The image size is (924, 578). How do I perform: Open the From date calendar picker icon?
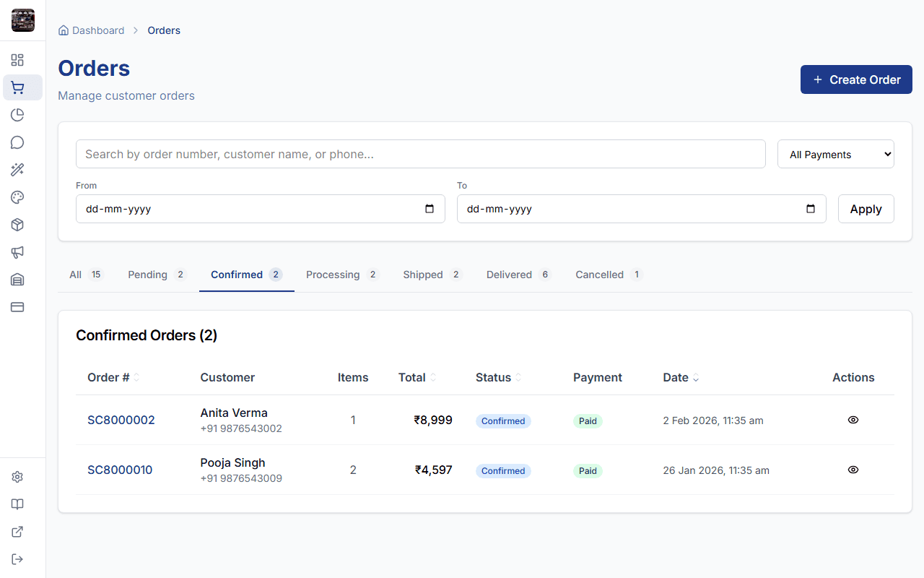click(430, 209)
